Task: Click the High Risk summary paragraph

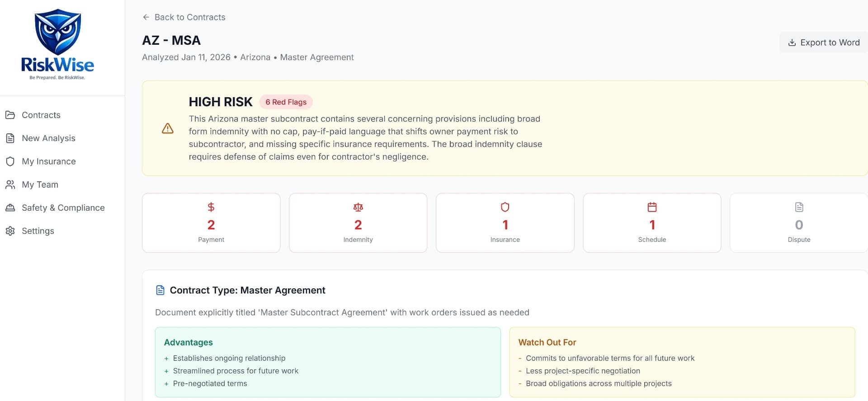Action: (365, 138)
